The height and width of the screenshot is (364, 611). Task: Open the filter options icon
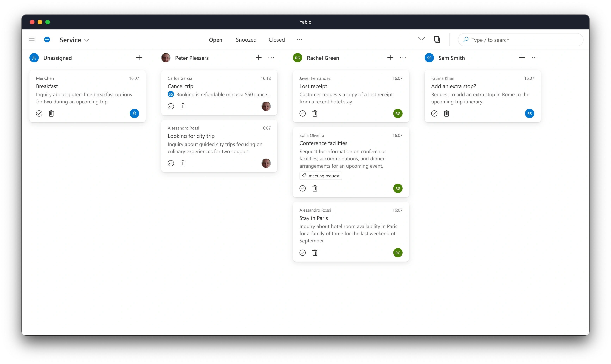click(421, 39)
